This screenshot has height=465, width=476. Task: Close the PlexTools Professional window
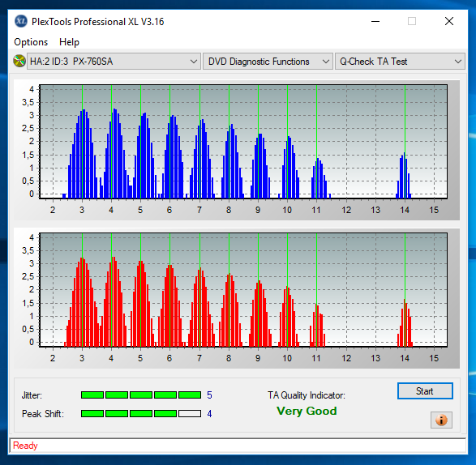point(449,21)
